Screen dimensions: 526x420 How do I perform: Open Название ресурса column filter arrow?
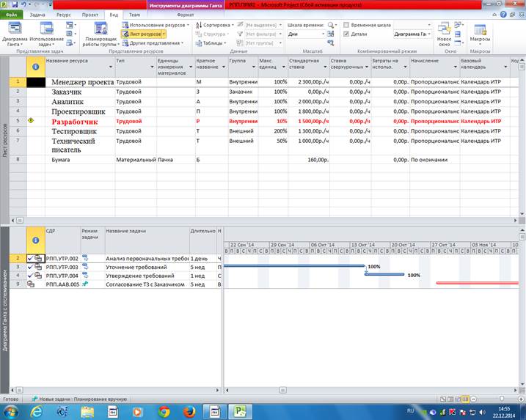tap(110, 67)
